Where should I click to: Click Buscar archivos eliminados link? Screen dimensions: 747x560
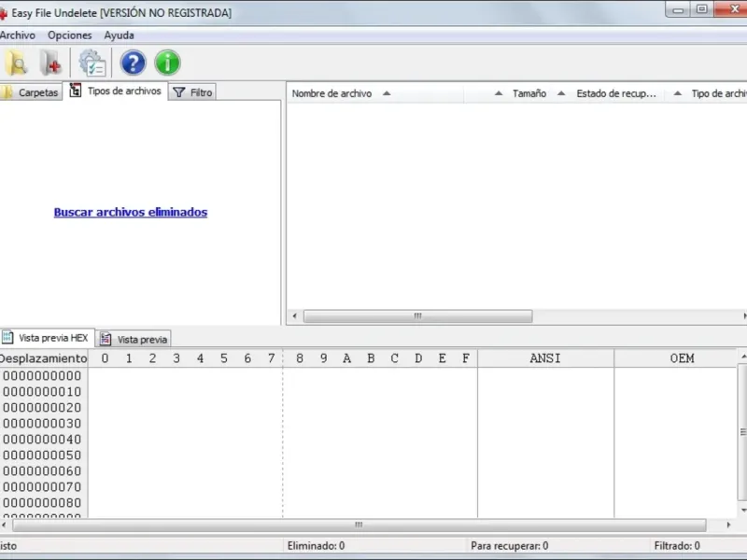(131, 213)
